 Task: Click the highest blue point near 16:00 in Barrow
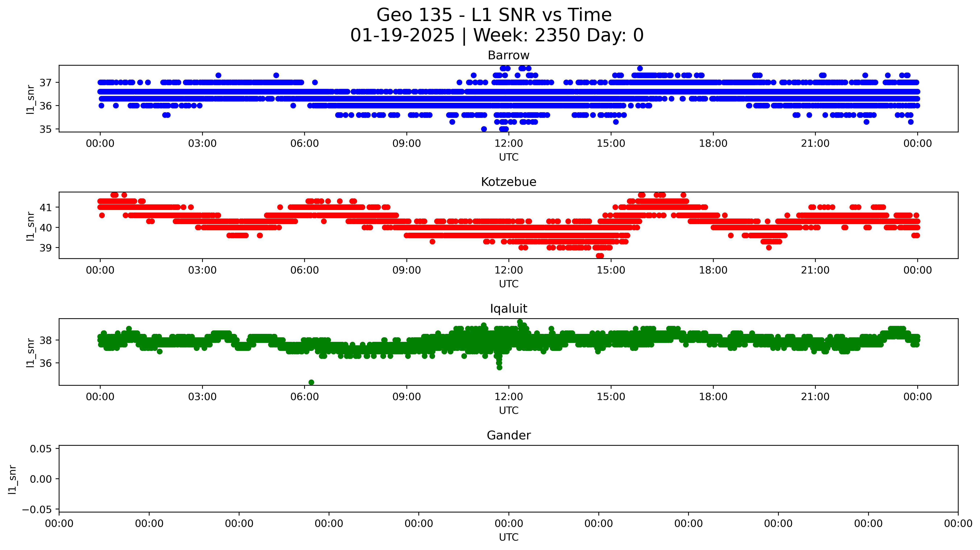[x=640, y=69]
